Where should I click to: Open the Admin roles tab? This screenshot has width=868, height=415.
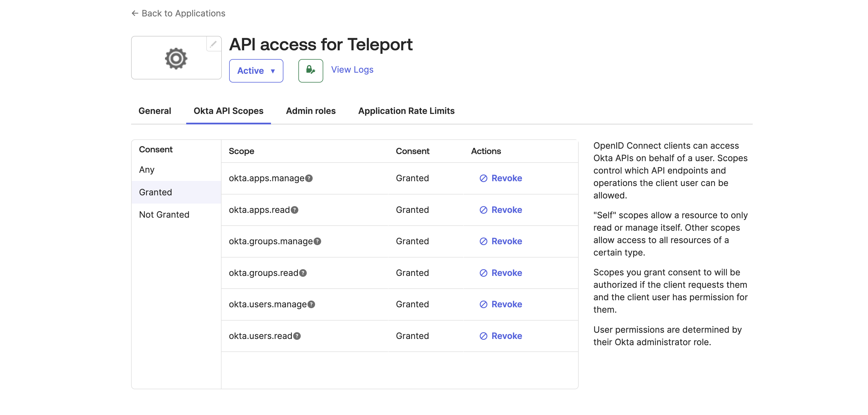click(x=310, y=111)
